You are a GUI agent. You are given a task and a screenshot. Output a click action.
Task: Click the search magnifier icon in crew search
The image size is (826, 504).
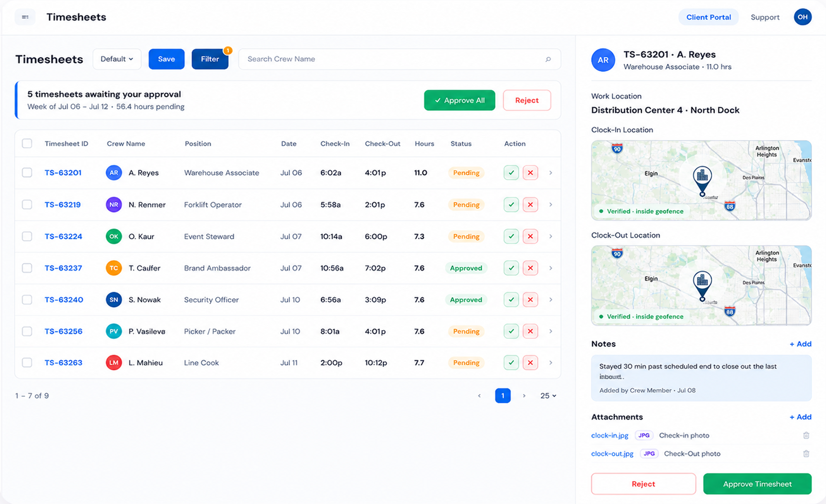pos(548,59)
